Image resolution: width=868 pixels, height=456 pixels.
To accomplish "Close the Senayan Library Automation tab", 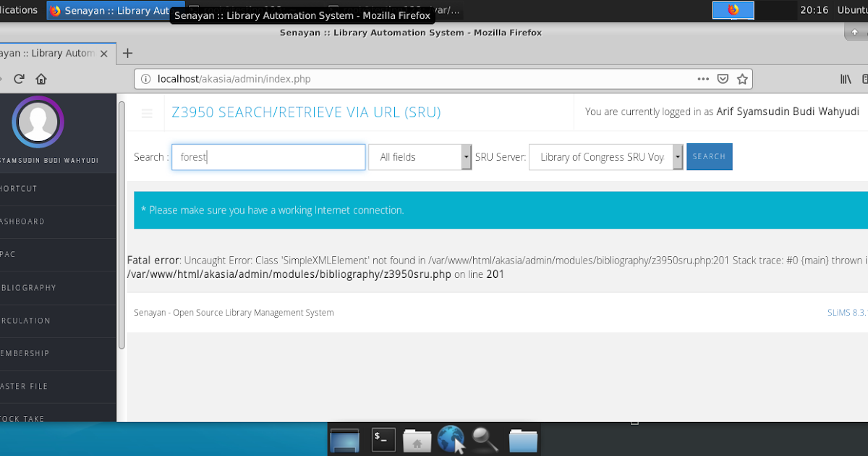I will click(x=103, y=53).
